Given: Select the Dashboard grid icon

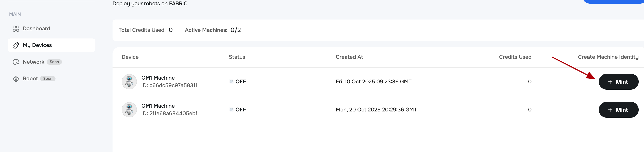Looking at the screenshot, I should [16, 28].
